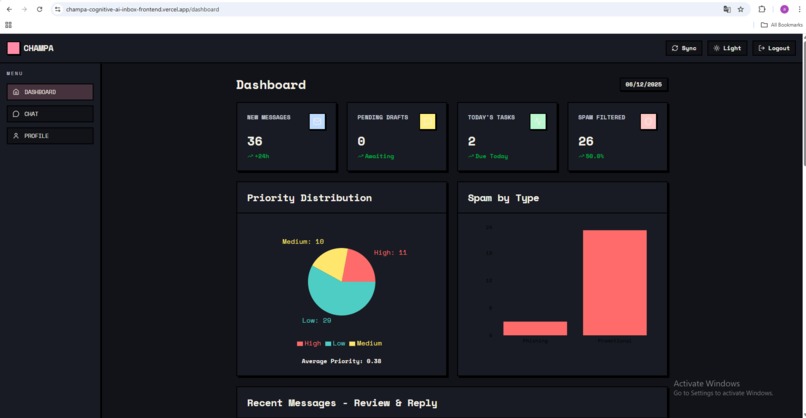The width and height of the screenshot is (806, 418).
Task: Open the apps grid in bookmarks bar
Action: click(8, 25)
